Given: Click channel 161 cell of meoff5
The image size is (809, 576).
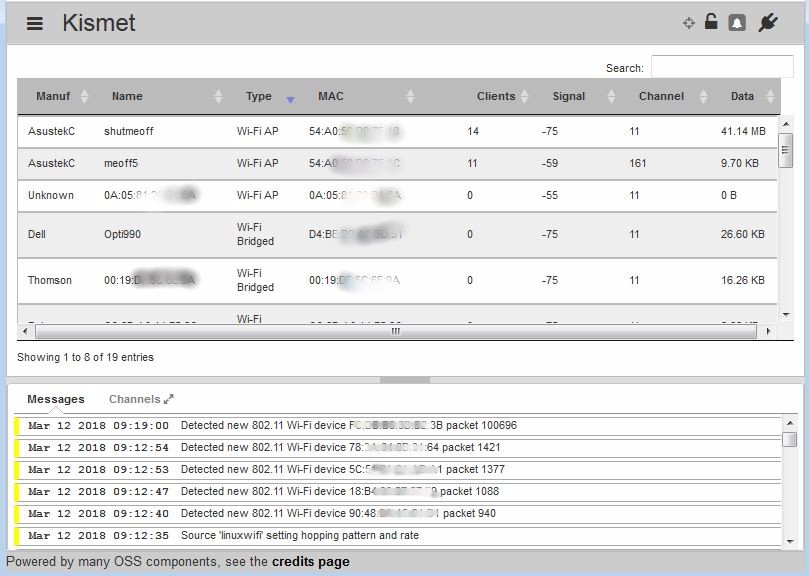Looking at the screenshot, I should click(x=637, y=163).
